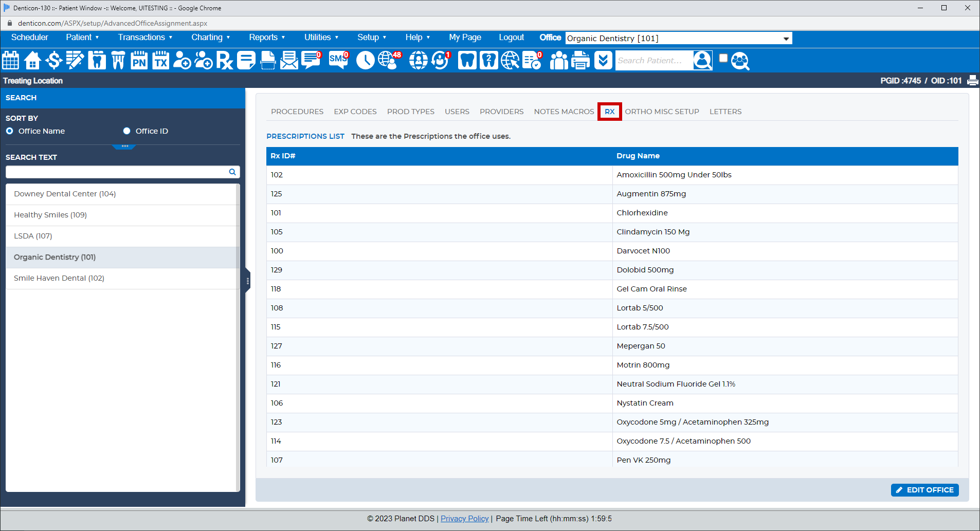Switch to the EXP CODES tab

(355, 112)
